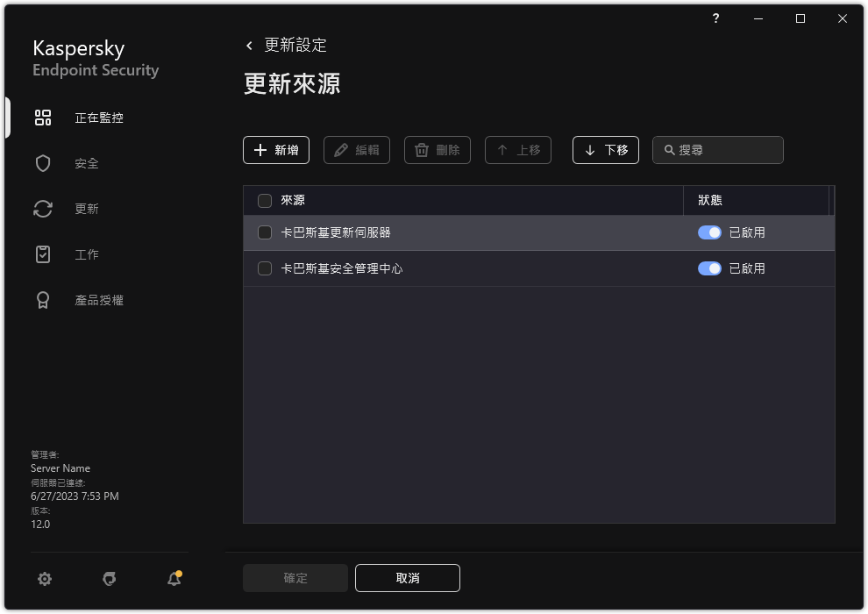Click the 刪除 delete toolbar button
Screen dimensions: 868x614
437,150
